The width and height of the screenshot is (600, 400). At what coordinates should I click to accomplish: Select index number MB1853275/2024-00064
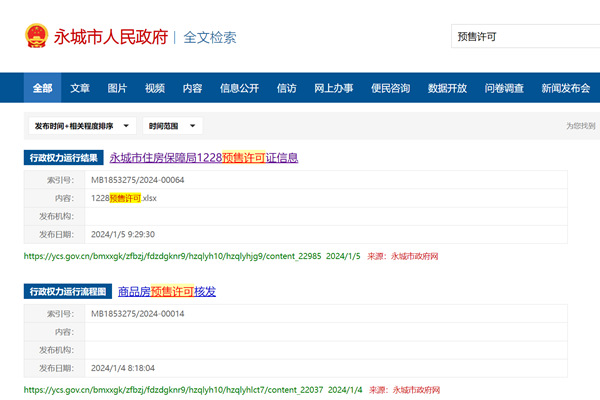pos(137,180)
